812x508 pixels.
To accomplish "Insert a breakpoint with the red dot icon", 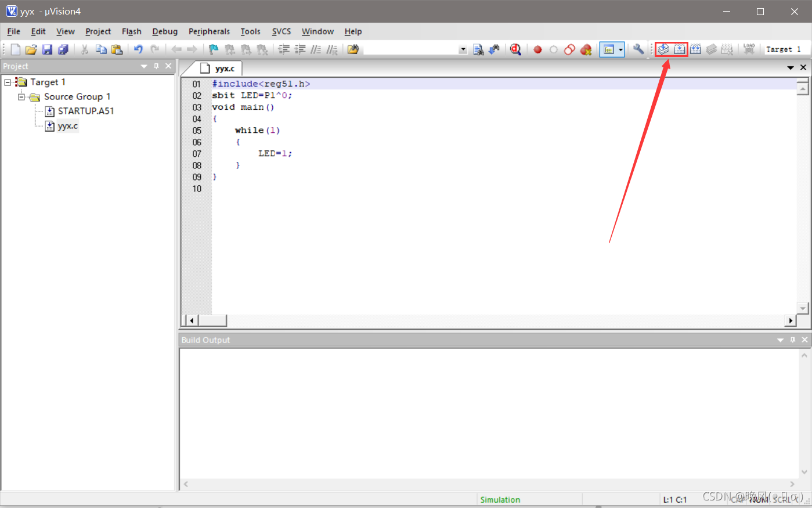I will coord(537,49).
